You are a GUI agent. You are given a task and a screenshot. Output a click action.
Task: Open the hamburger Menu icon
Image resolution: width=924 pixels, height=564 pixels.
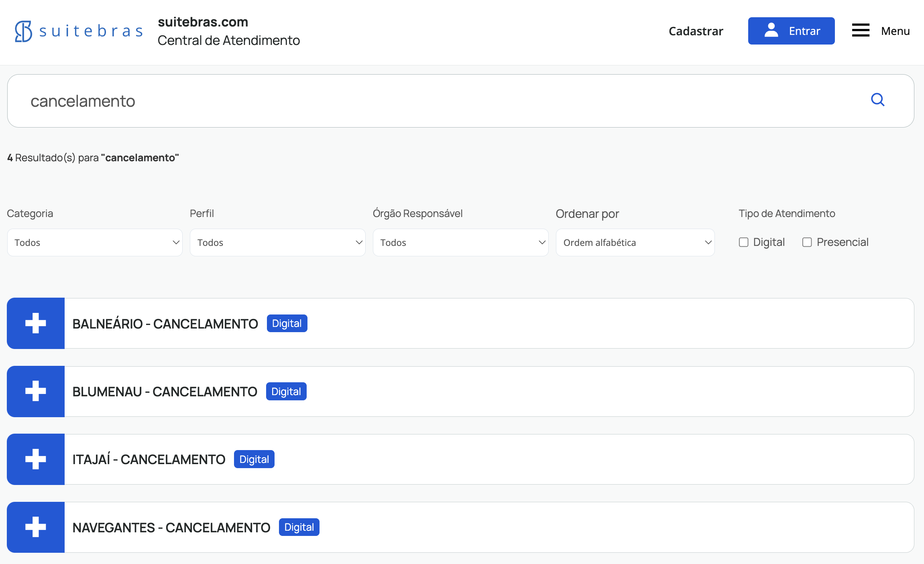(861, 30)
